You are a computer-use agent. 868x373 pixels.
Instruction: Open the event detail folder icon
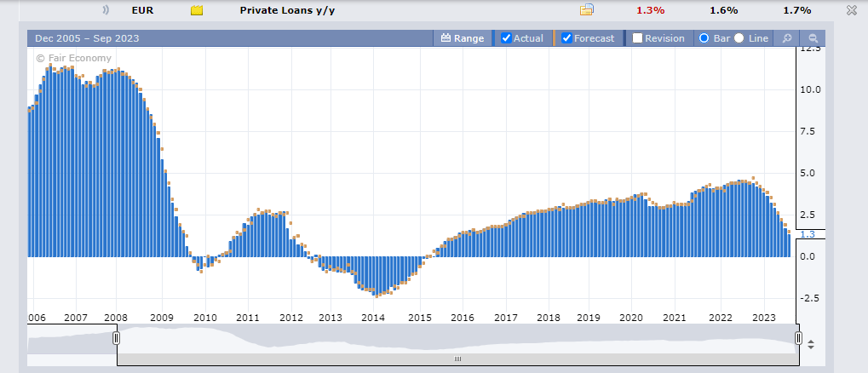(587, 9)
